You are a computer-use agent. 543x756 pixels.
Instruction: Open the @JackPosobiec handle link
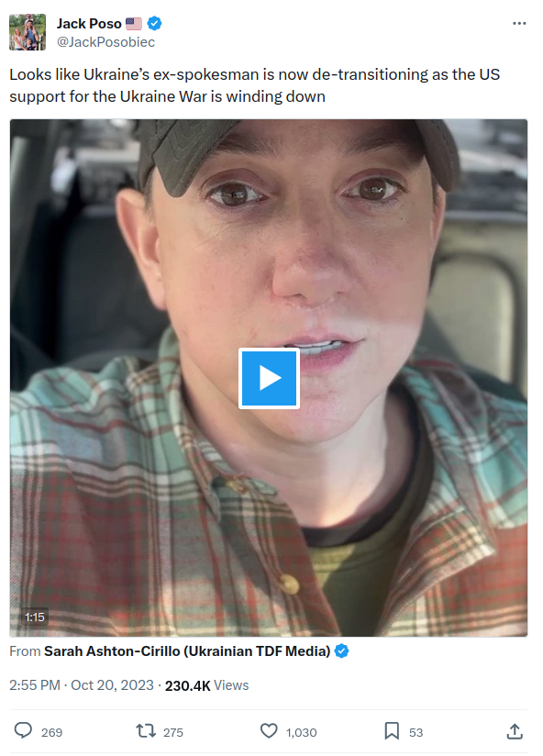[x=106, y=42]
